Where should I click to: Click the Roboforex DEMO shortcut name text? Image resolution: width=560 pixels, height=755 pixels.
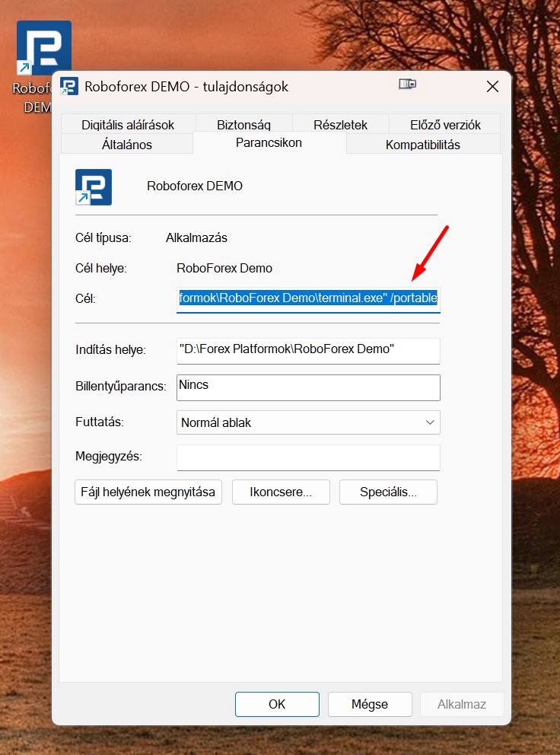(x=195, y=186)
